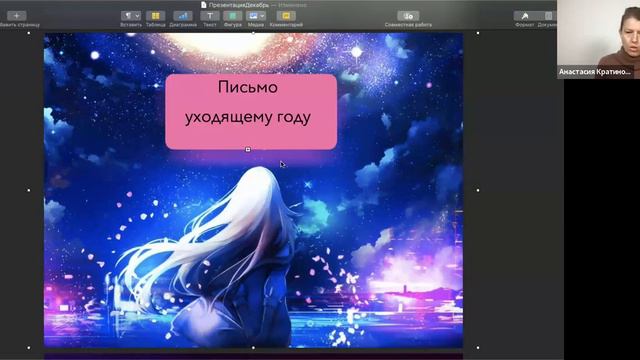This screenshot has height=360, width=640.
Task: Open the Document (Документ) inspector
Action: pyautogui.click(x=548, y=16)
